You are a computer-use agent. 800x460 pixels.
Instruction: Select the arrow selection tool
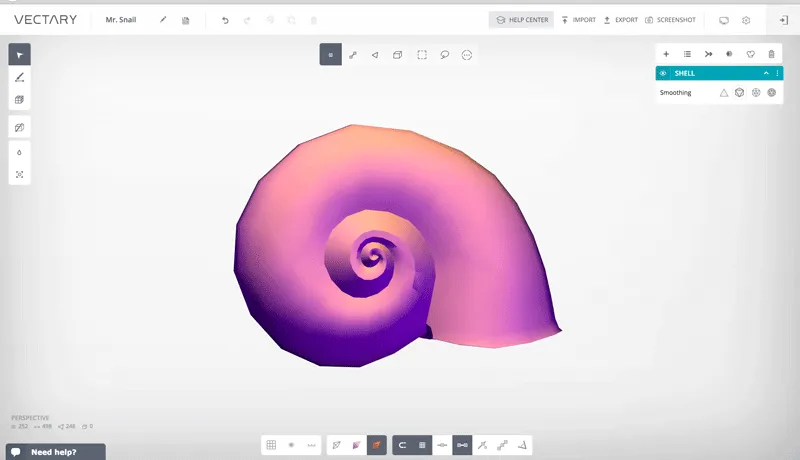point(19,55)
